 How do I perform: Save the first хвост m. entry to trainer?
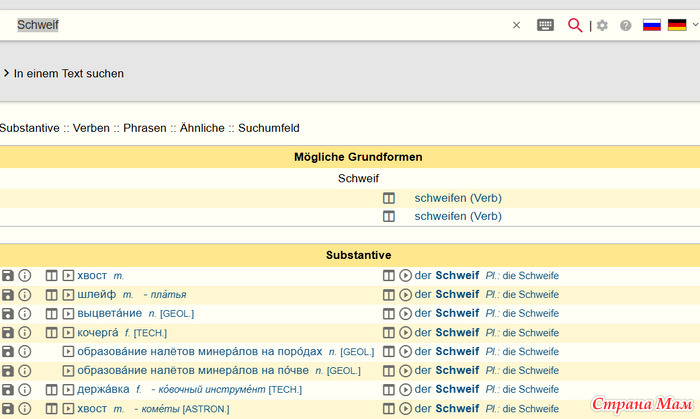click(x=8, y=275)
